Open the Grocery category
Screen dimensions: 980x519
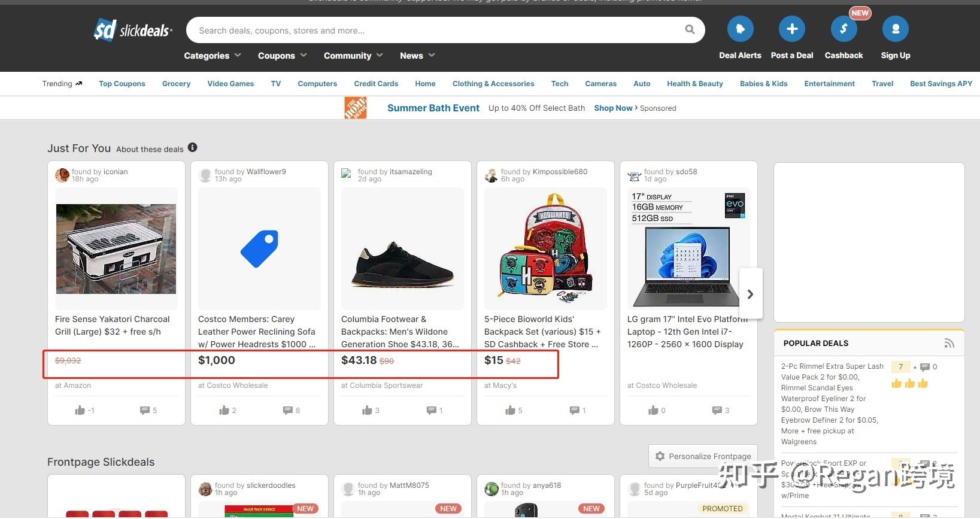pos(176,84)
